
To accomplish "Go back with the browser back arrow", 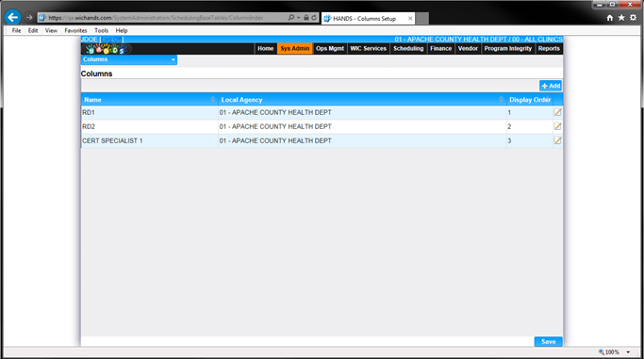I will (x=13, y=17).
